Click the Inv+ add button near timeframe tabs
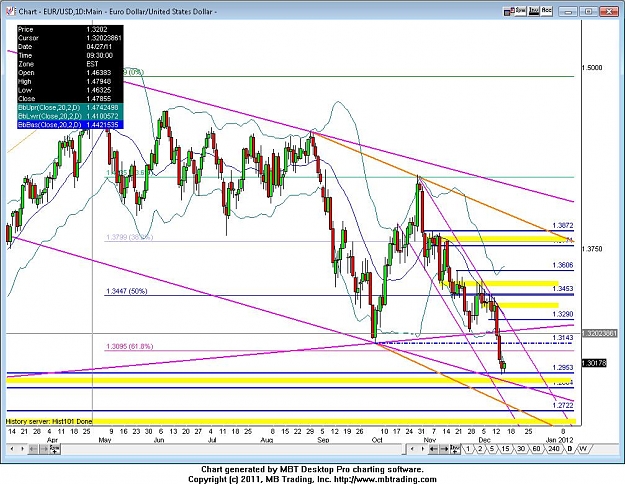The width and height of the screenshot is (625, 484). point(454,449)
